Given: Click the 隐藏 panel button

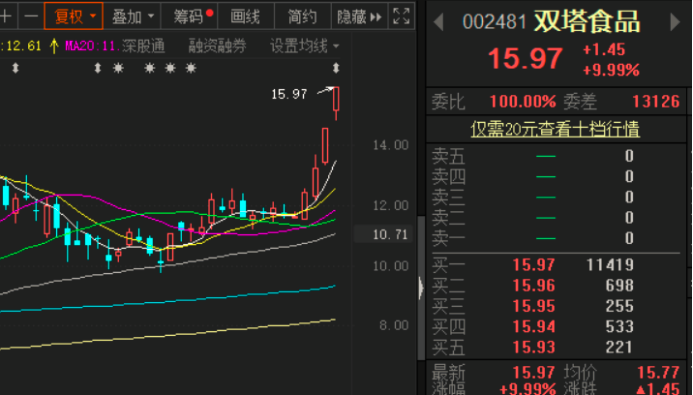Looking at the screenshot, I should click(x=359, y=16).
